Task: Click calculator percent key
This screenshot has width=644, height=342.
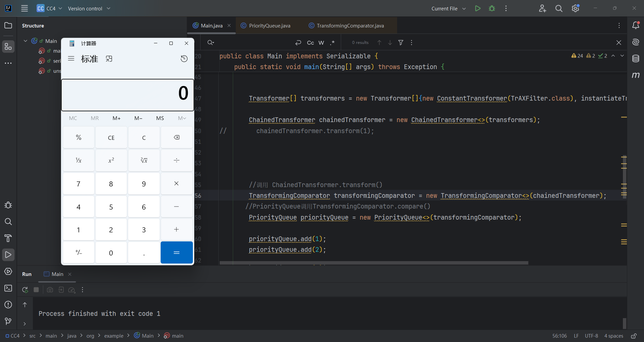Action: tap(78, 137)
